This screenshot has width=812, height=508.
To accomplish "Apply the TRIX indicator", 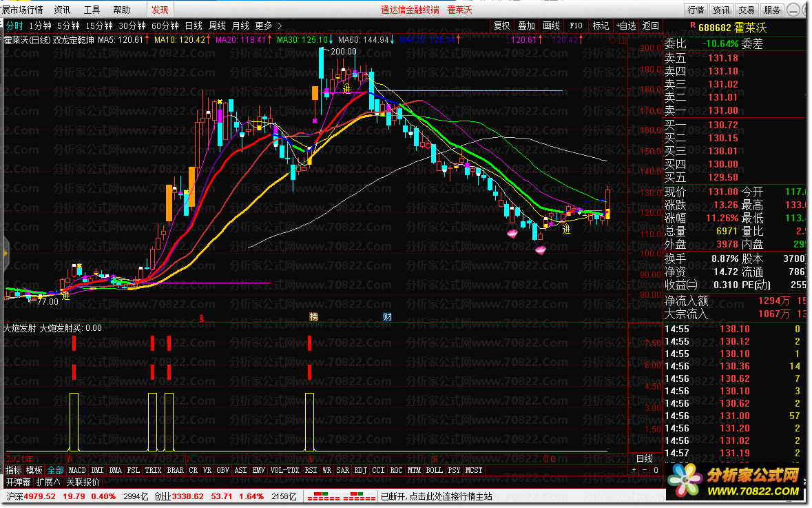I will pyautogui.click(x=153, y=470).
